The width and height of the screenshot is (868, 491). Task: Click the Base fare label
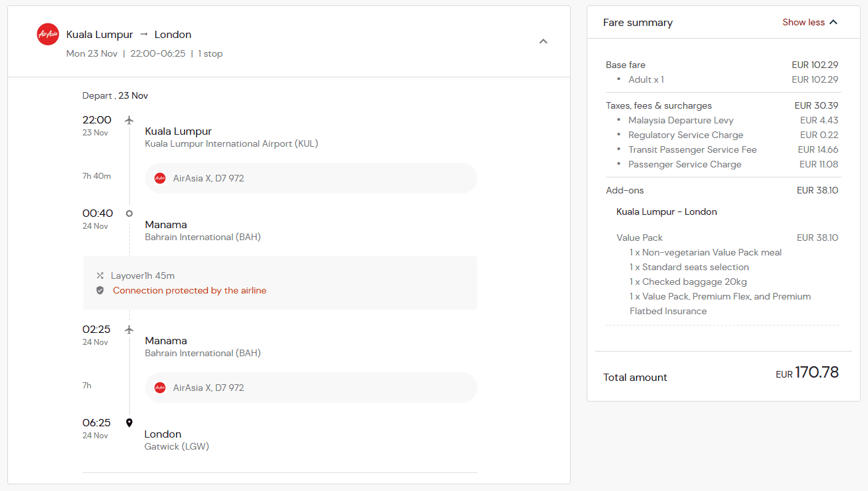point(625,65)
